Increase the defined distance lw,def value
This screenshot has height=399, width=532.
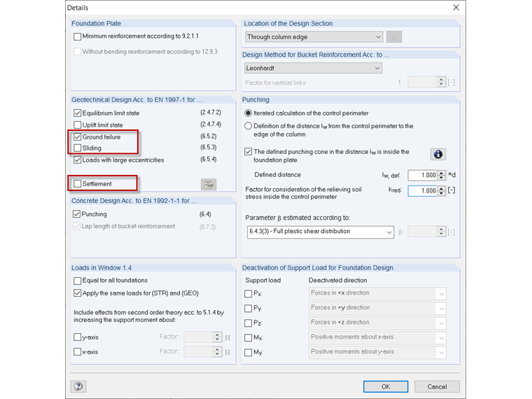(442, 173)
